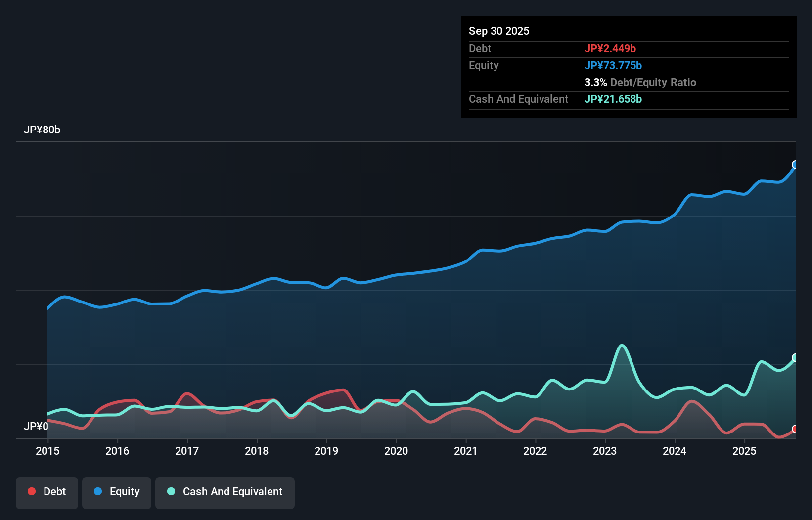Click the teal Cash And Equivalent legend dot
This screenshot has height=520, width=812.
click(x=171, y=491)
